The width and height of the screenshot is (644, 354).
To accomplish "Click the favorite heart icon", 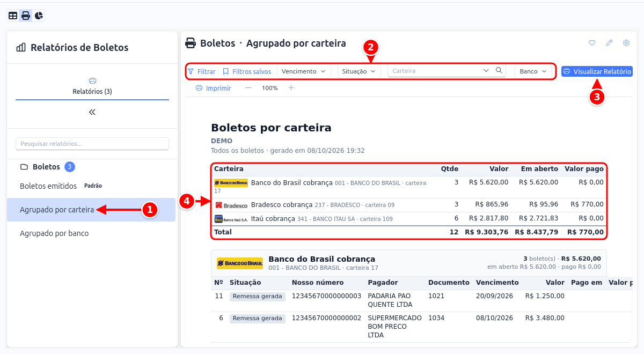I will tap(592, 43).
